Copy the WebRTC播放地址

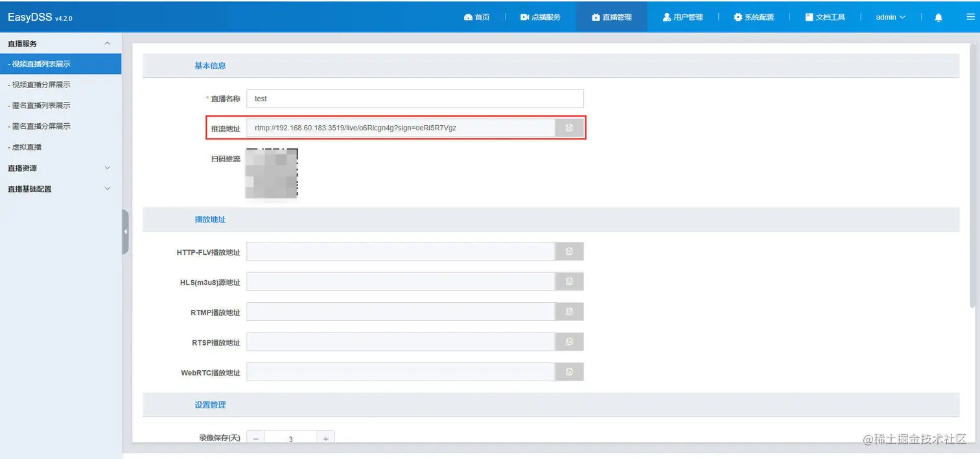[x=569, y=371]
